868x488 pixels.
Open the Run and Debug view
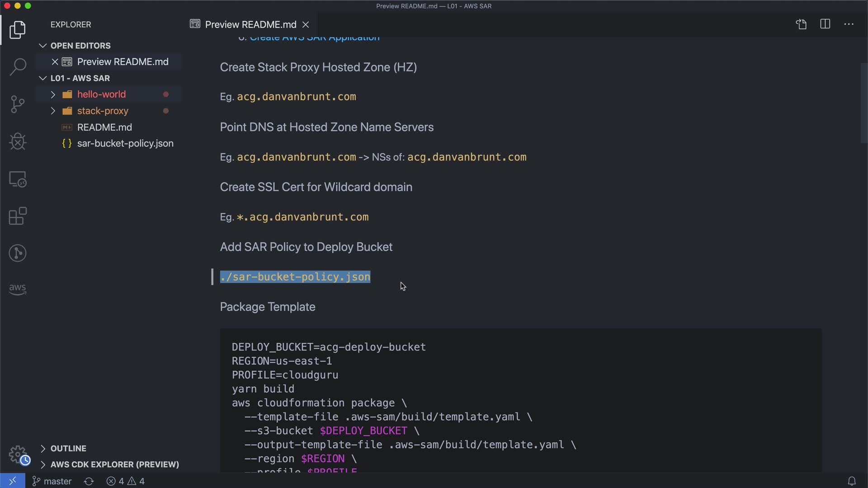[x=18, y=141]
